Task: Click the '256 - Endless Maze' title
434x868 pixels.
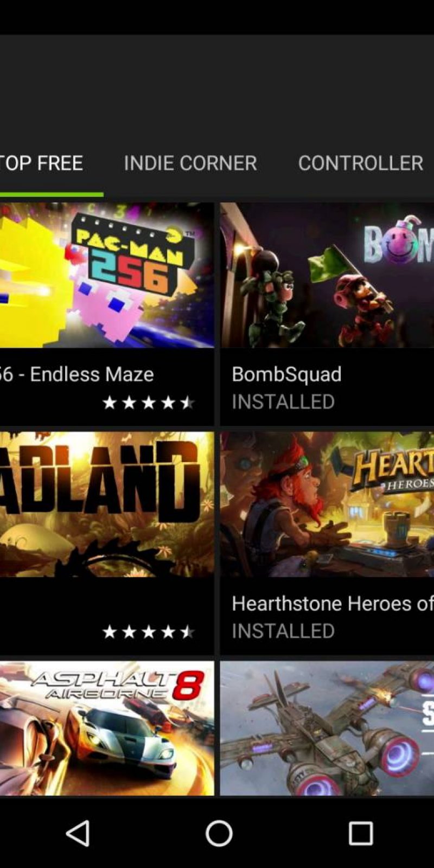Action: point(77,374)
